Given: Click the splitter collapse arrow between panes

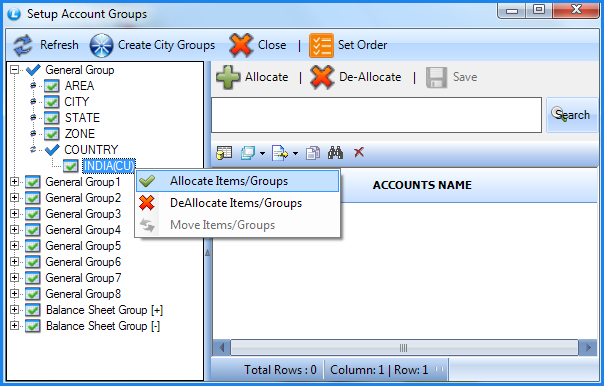Looking at the screenshot, I should pyautogui.click(x=207, y=253).
